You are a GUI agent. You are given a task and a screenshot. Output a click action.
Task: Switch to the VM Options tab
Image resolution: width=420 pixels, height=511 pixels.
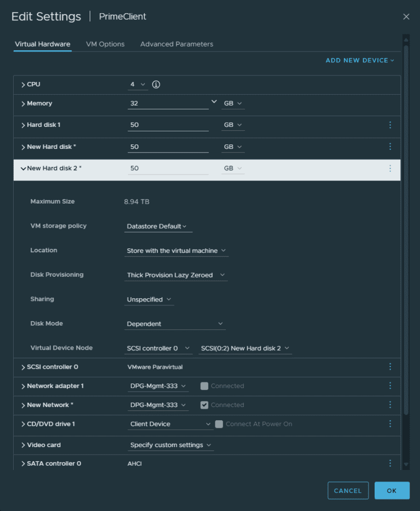pyautogui.click(x=105, y=44)
